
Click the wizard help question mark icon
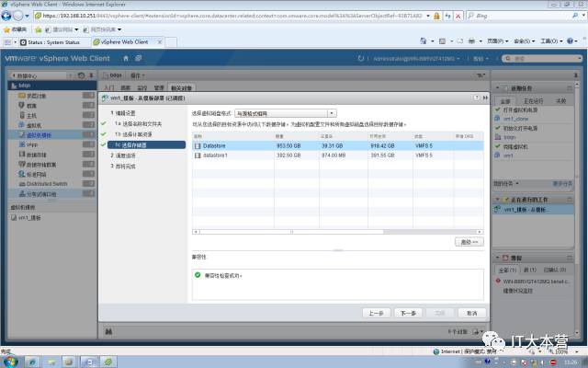(476, 98)
